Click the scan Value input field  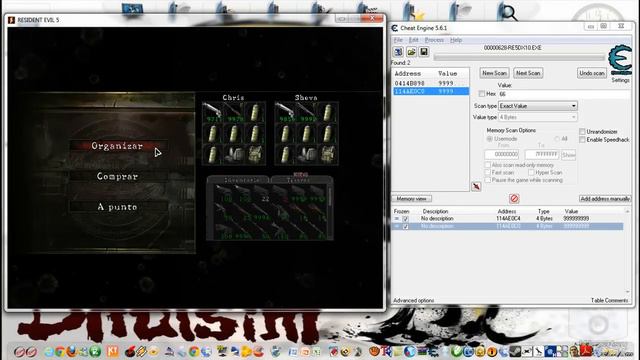564,94
